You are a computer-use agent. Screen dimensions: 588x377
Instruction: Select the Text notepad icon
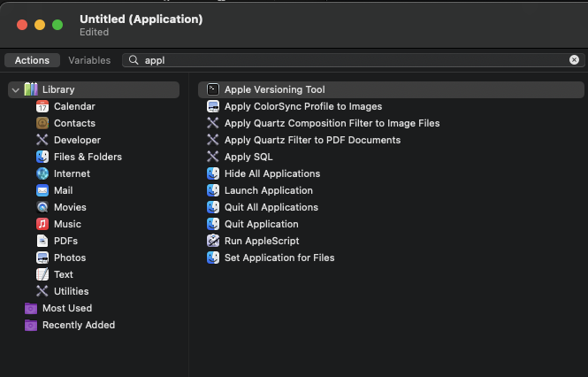click(42, 274)
